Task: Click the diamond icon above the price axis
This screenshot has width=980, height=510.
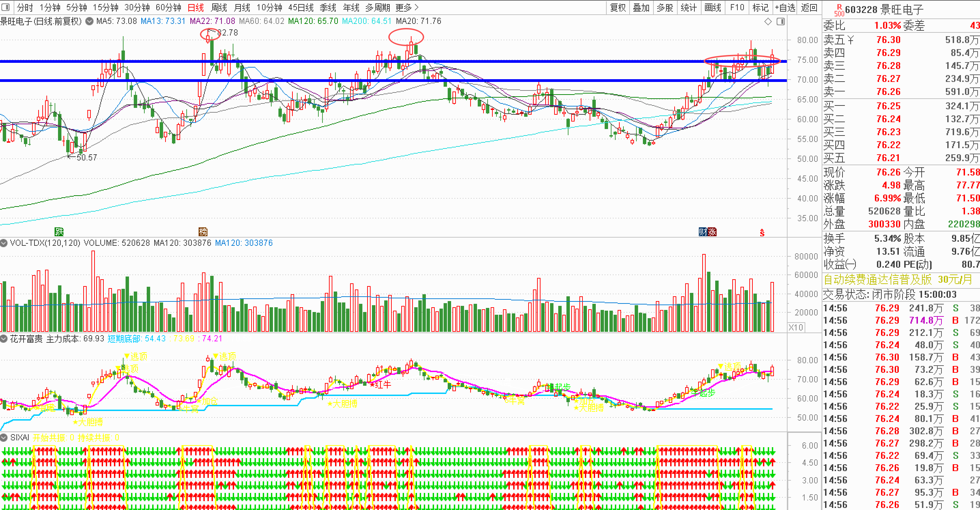Action: click(768, 22)
